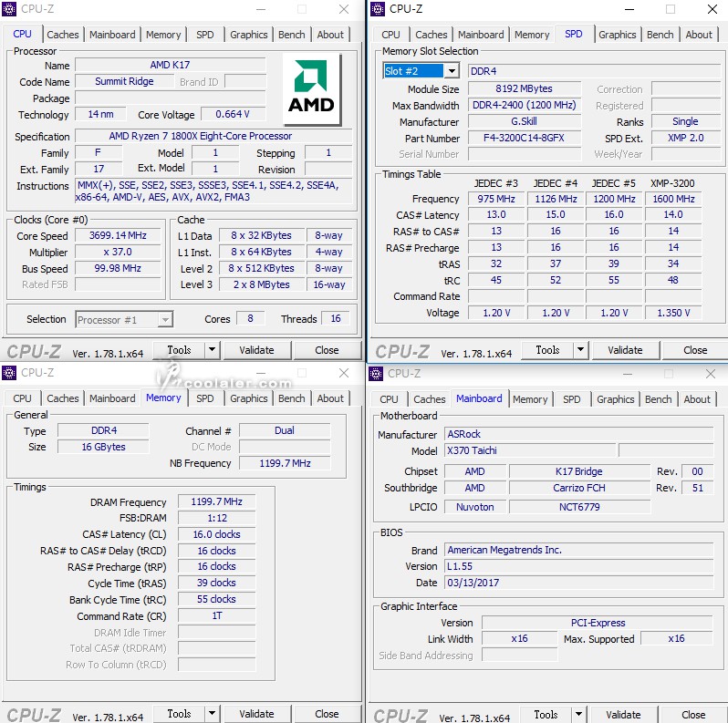Open the Processor #1 selection dropdown
The width and height of the screenshot is (728, 723).
[x=124, y=320]
